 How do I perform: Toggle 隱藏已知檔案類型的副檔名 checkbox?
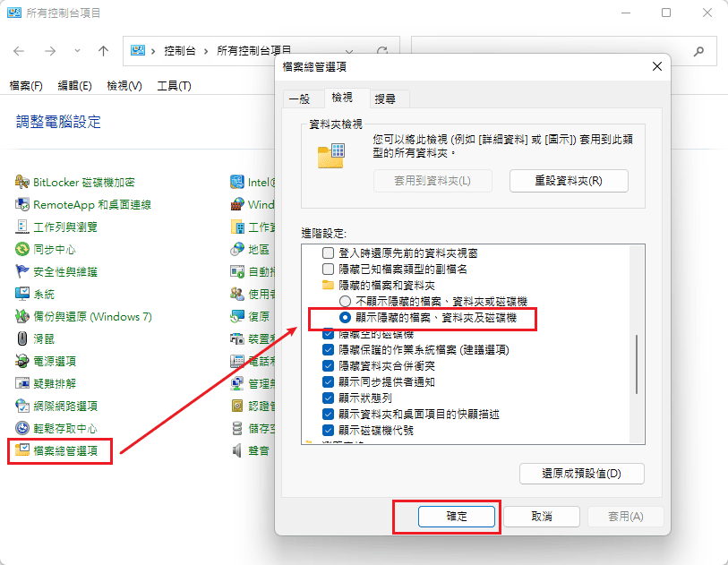tap(328, 269)
